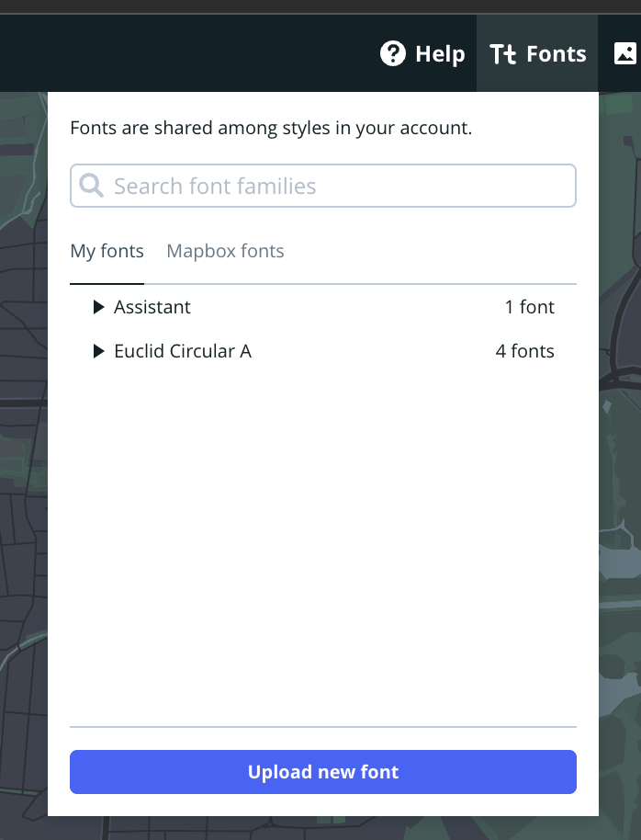The image size is (641, 840).
Task: Click the disclosure triangle beside Euclid Circular A
Action: (98, 351)
